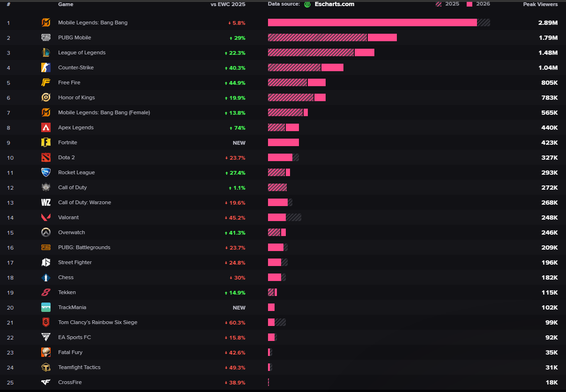
Task: Click the Counter-Strike game icon
Action: coord(46,67)
